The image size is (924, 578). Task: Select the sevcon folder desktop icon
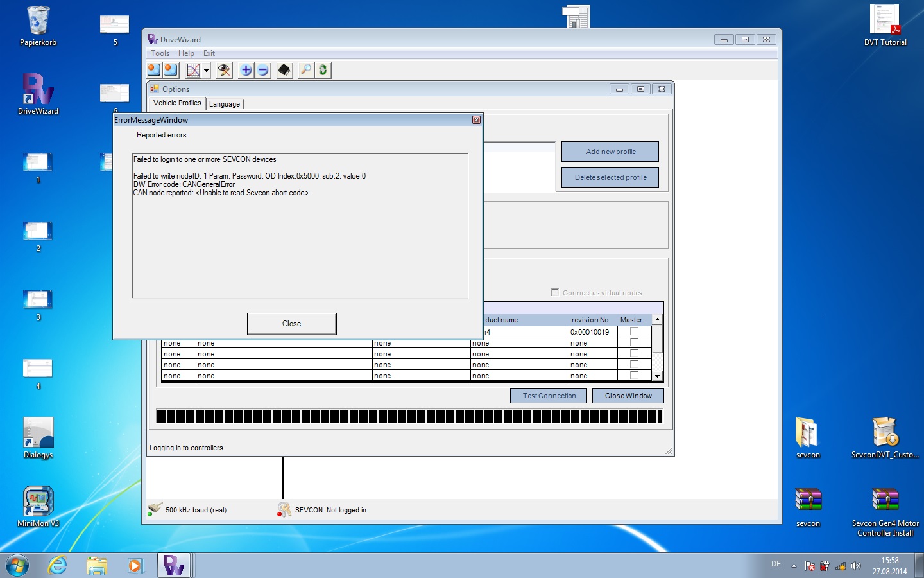pos(808,438)
